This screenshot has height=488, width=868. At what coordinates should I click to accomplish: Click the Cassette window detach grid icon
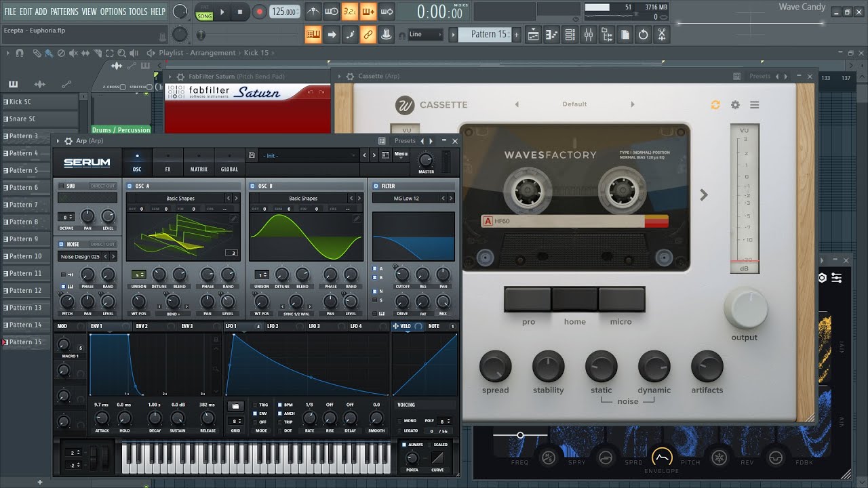point(737,77)
